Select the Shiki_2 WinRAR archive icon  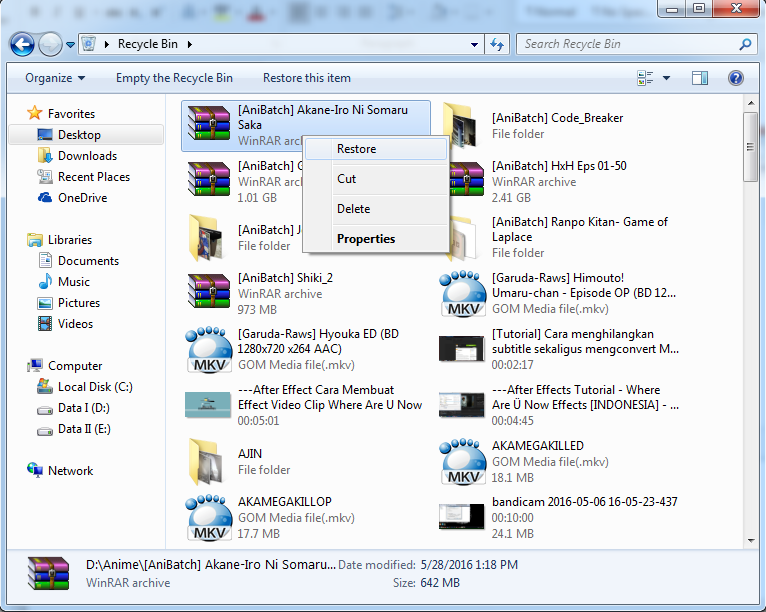click(209, 292)
